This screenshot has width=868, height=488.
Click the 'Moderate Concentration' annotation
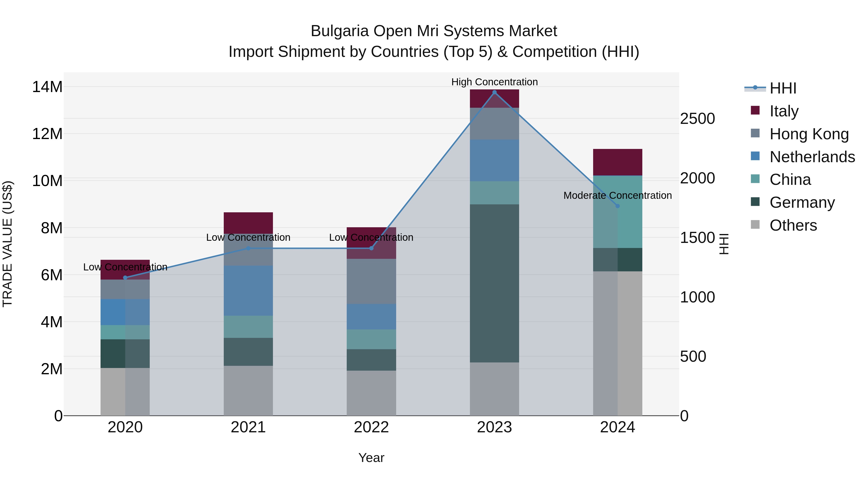point(618,195)
